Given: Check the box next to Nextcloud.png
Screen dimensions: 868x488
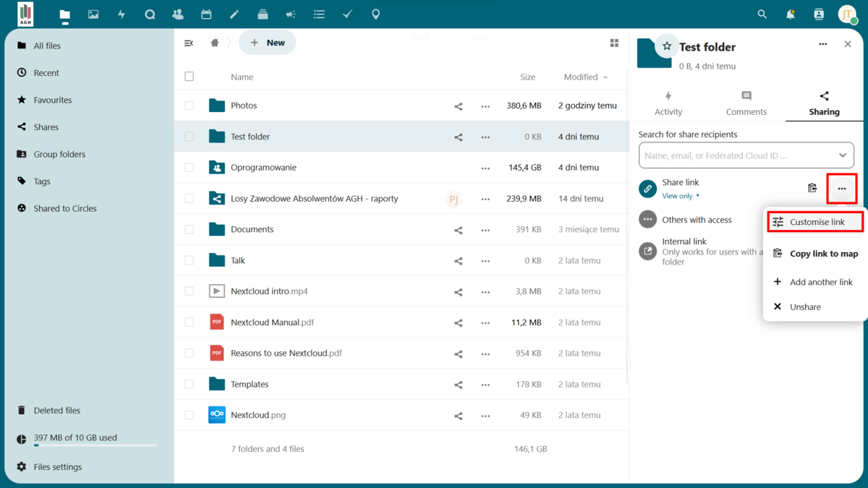Looking at the screenshot, I should tap(190, 415).
